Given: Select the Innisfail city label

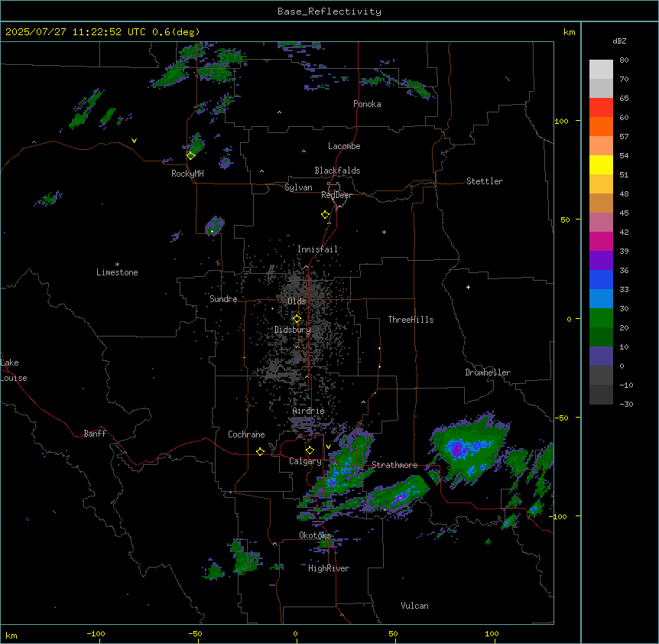Looking at the screenshot, I should pyautogui.click(x=317, y=249).
